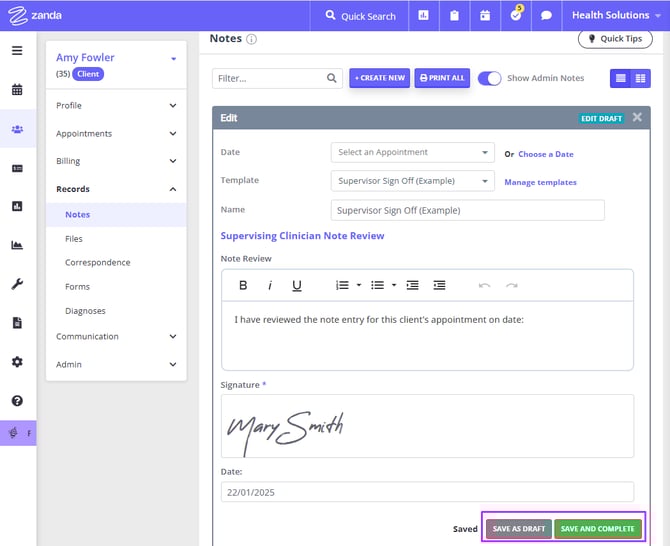Click the note Name input field
Image resolution: width=670 pixels, height=546 pixels.
pyautogui.click(x=467, y=210)
